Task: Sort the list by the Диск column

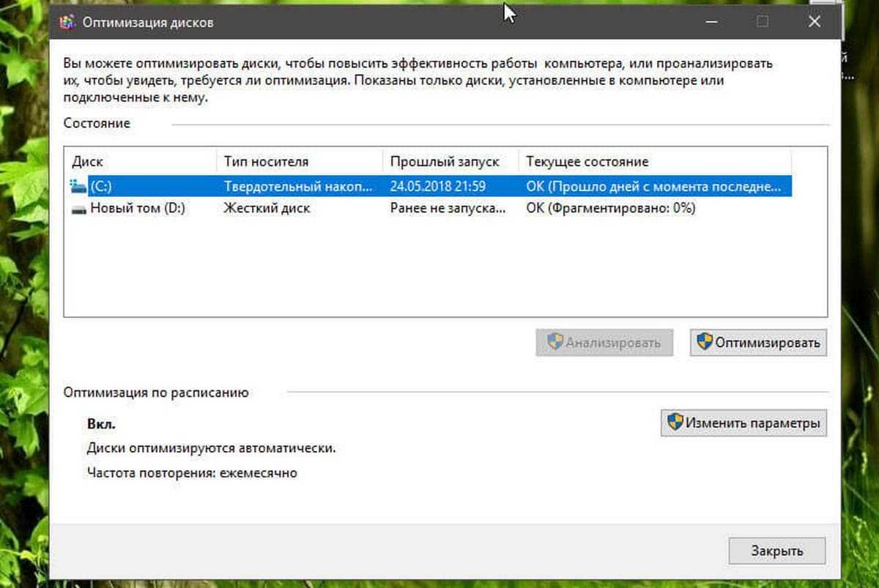Action: 139,161
